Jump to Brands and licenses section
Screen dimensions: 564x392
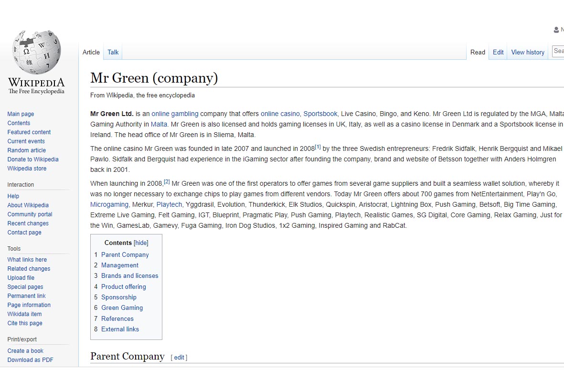(129, 275)
